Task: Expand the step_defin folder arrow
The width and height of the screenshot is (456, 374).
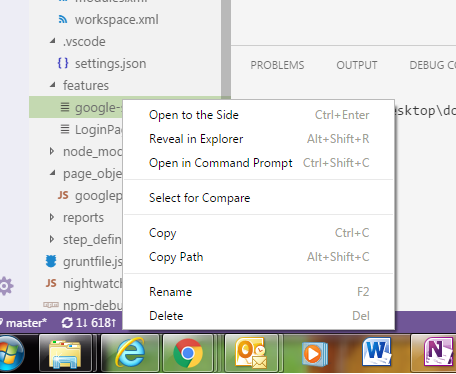Action: 52,239
